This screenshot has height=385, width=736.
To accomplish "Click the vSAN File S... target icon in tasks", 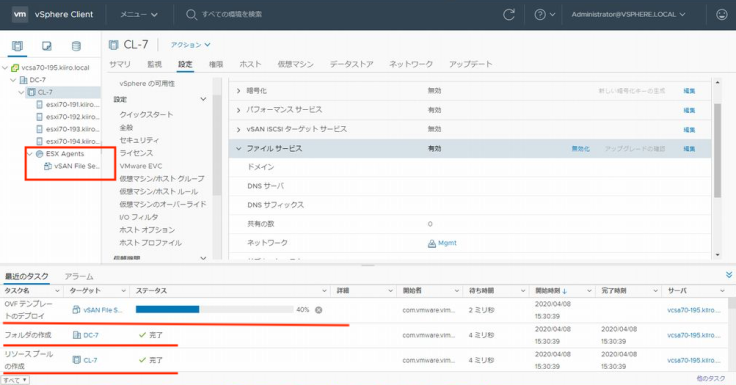I will (x=76, y=310).
